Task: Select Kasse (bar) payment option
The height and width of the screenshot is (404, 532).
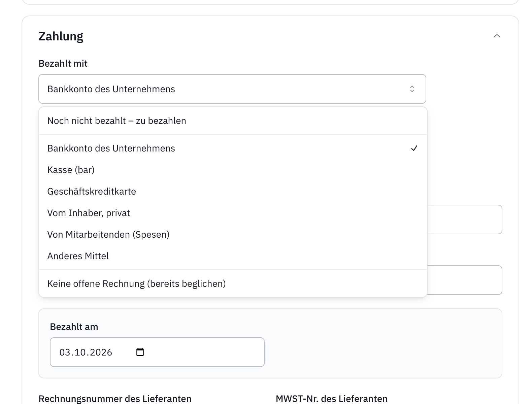Action: pos(233,170)
